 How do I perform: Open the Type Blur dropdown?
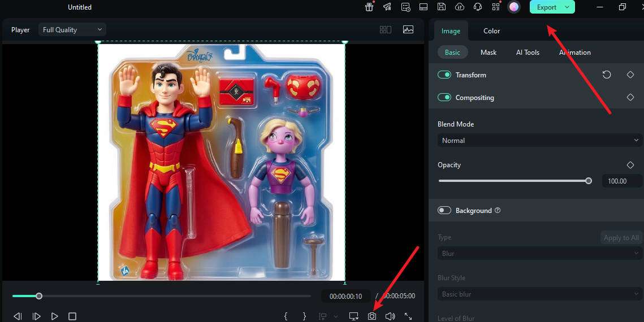[x=539, y=254]
